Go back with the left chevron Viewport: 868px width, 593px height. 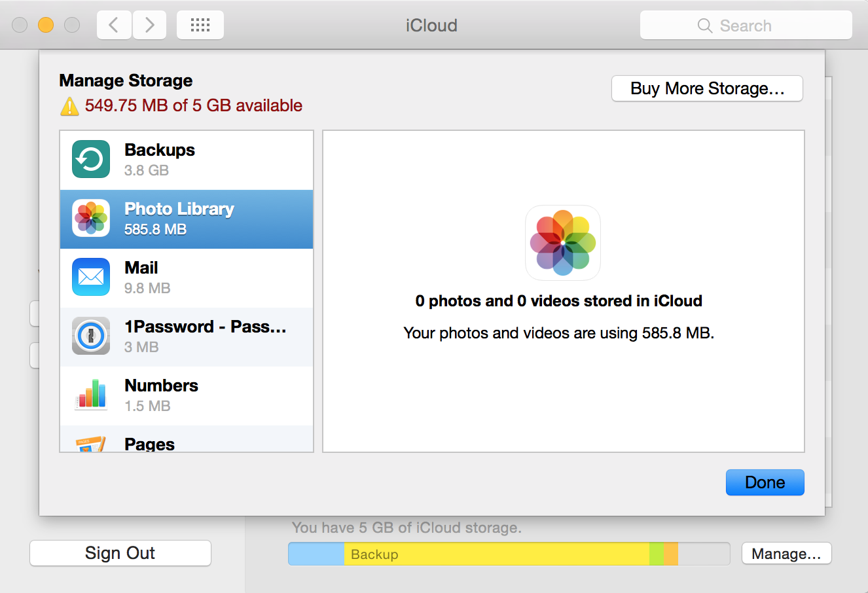coord(114,25)
